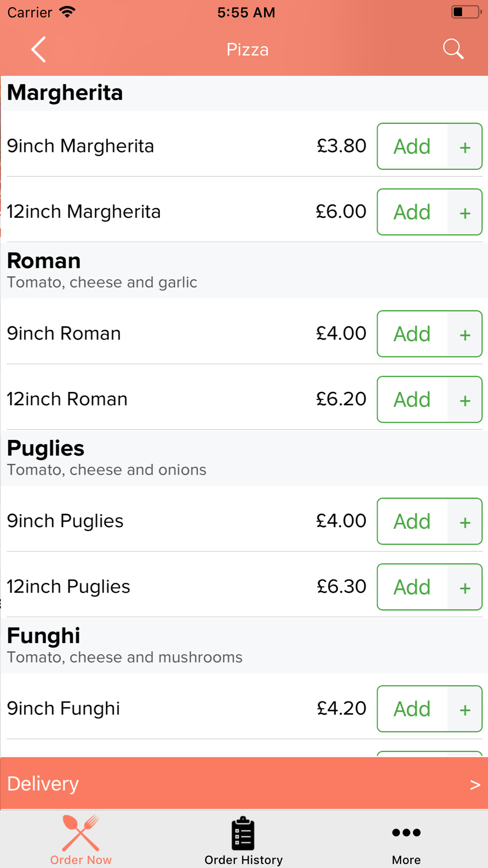Screen dimensions: 488x868
Task: Add 12inch Margherita to the order
Action: point(412,212)
